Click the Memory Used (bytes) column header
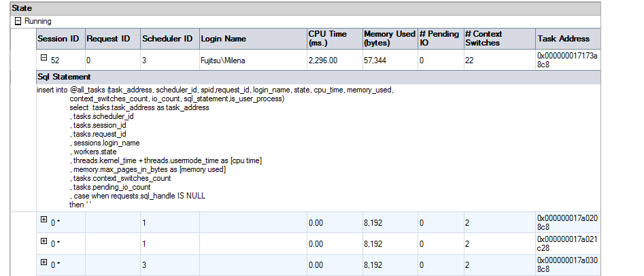The width and height of the screenshot is (644, 276). click(x=389, y=38)
